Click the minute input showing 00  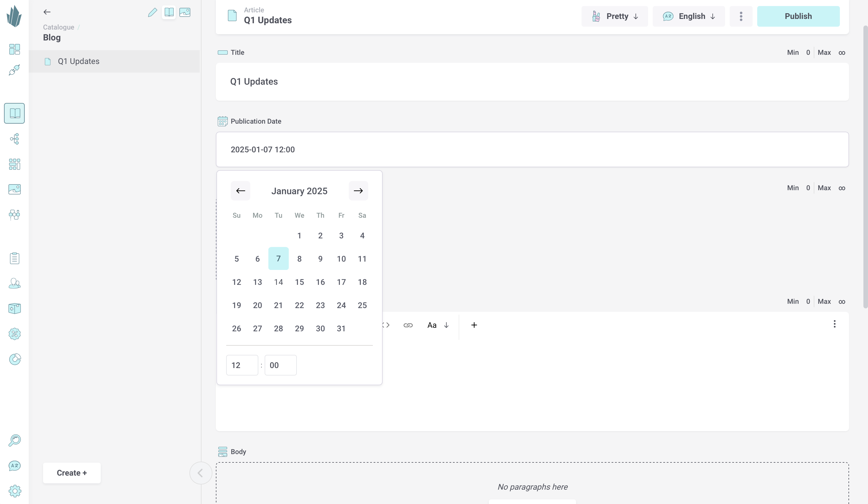point(280,365)
